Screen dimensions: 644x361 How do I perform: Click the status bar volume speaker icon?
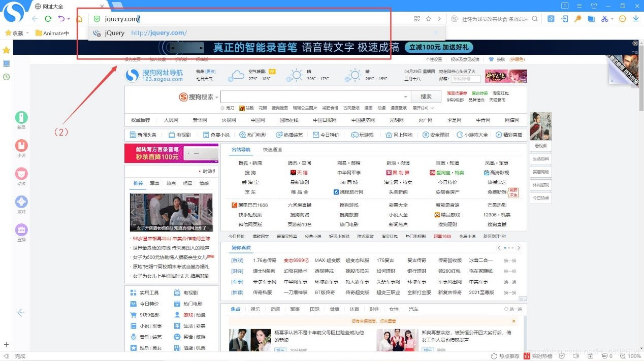576,356
